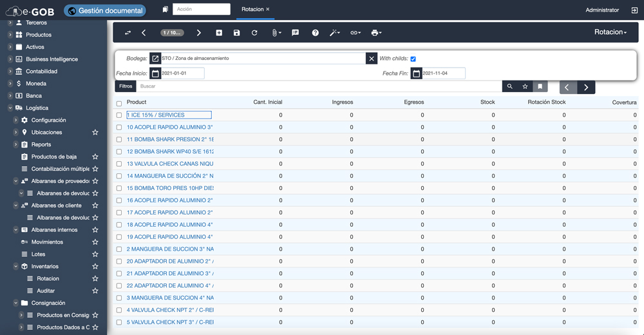The image size is (644, 335).
Task: Click the search magnifier icon
Action: pyautogui.click(x=509, y=86)
